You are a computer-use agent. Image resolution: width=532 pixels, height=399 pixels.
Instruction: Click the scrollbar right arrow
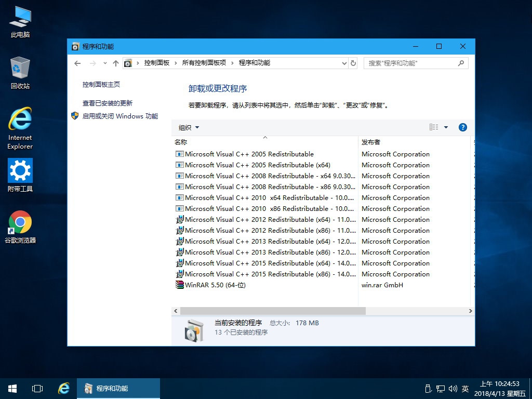click(470, 311)
